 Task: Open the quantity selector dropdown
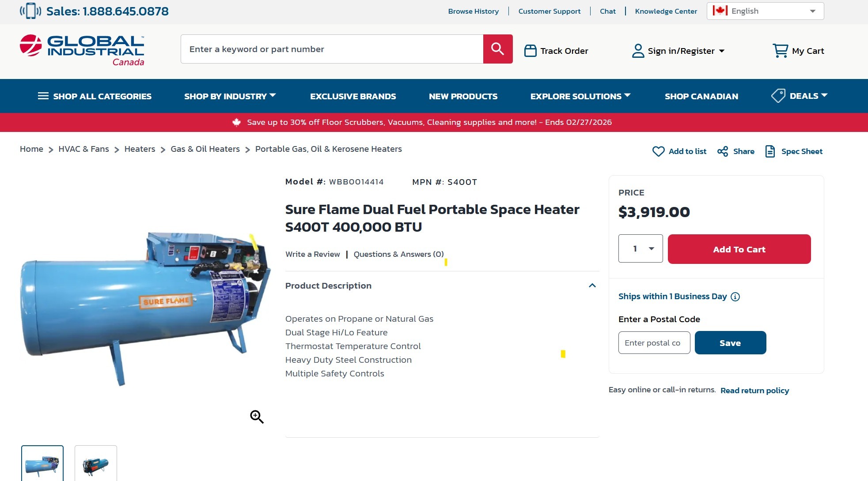641,248
